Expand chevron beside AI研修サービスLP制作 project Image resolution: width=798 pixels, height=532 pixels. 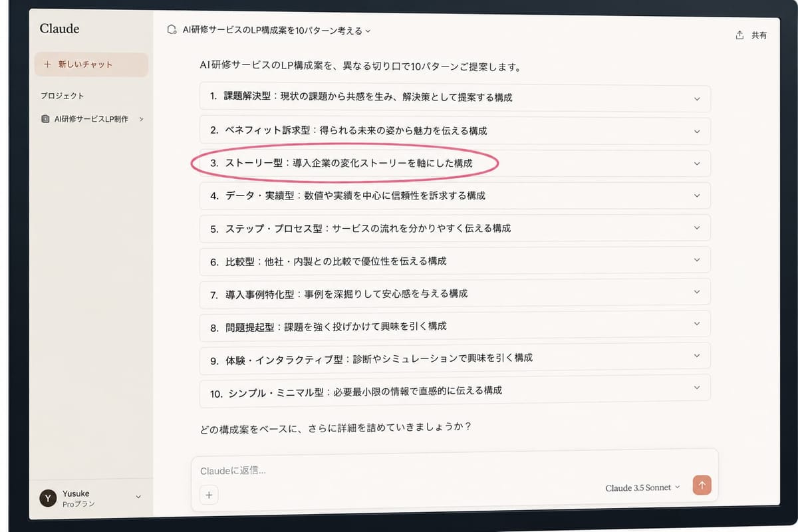click(x=141, y=119)
